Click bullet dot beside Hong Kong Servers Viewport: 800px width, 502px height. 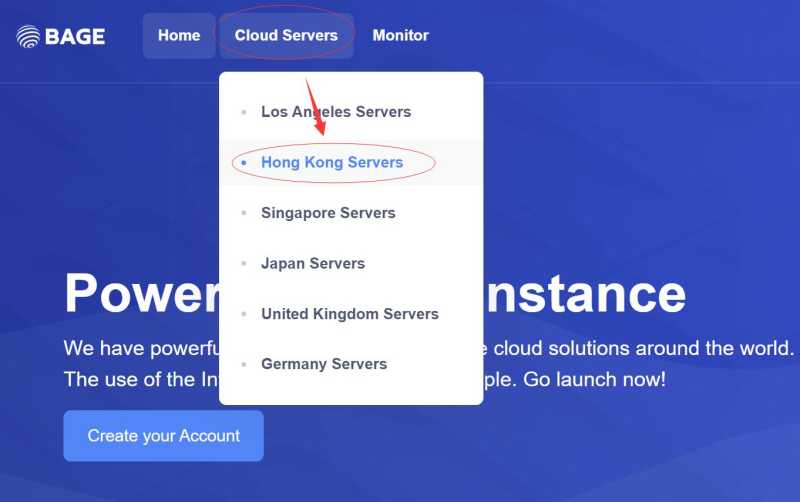(243, 162)
